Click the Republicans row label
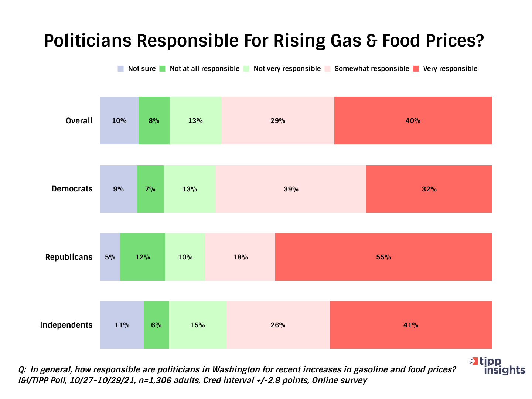Screen dimensions: 532x399 coord(69,257)
